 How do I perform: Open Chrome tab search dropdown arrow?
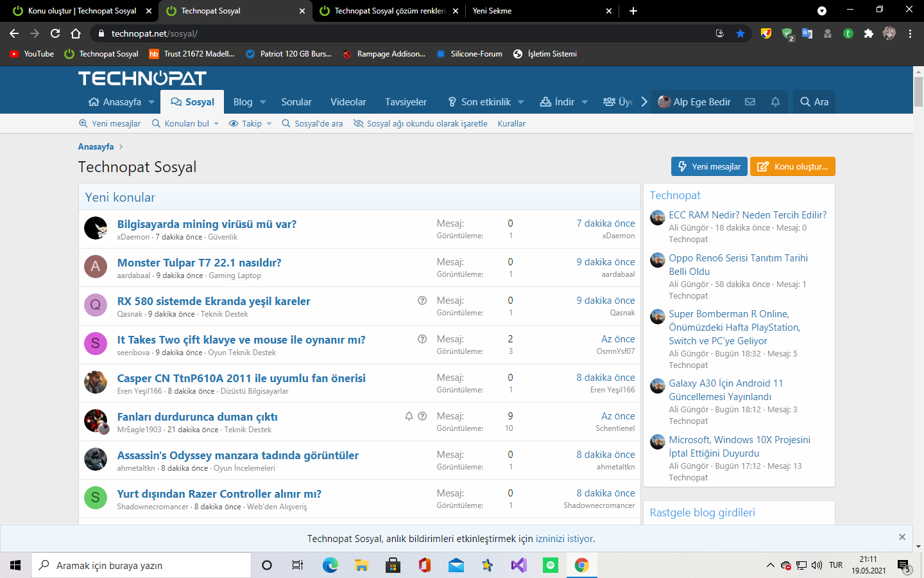(x=822, y=11)
